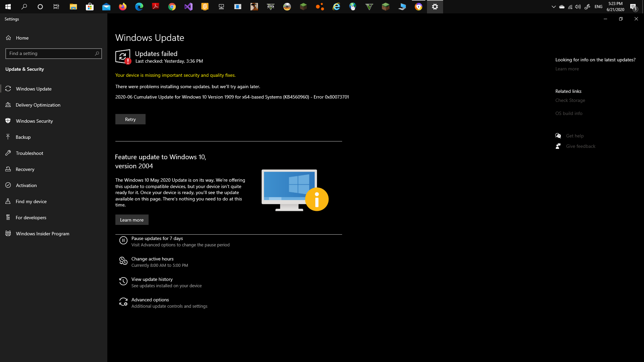Click Pause updates for 7 days

157,238
